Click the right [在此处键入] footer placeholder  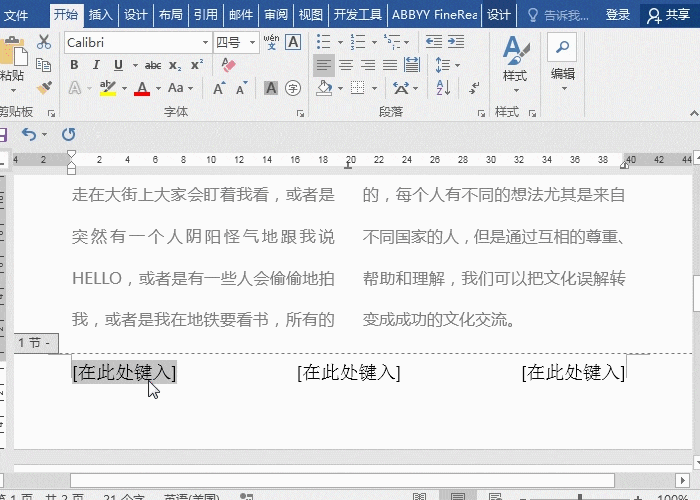click(573, 372)
